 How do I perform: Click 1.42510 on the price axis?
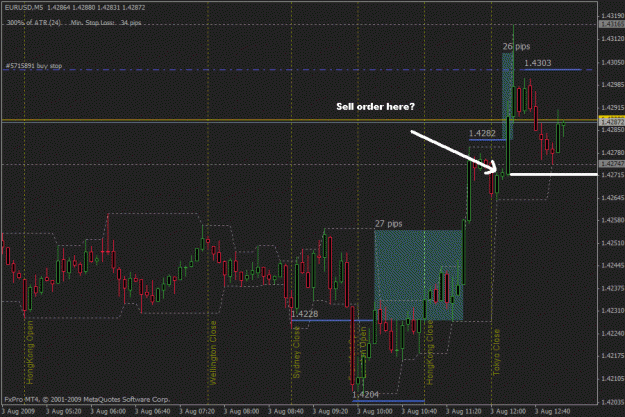pos(613,243)
